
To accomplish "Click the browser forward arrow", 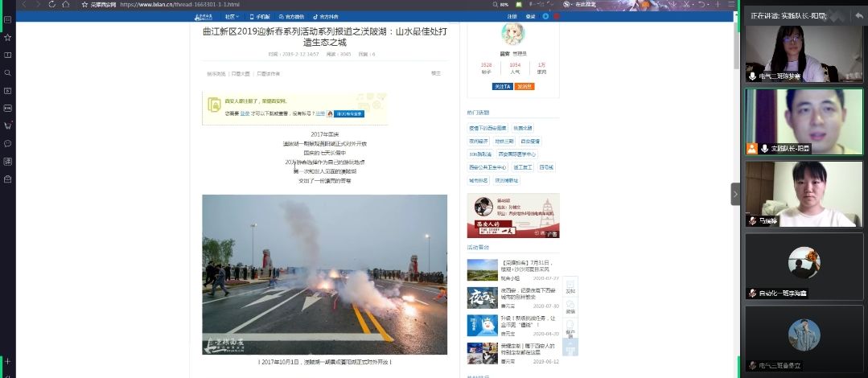I will (38, 5).
